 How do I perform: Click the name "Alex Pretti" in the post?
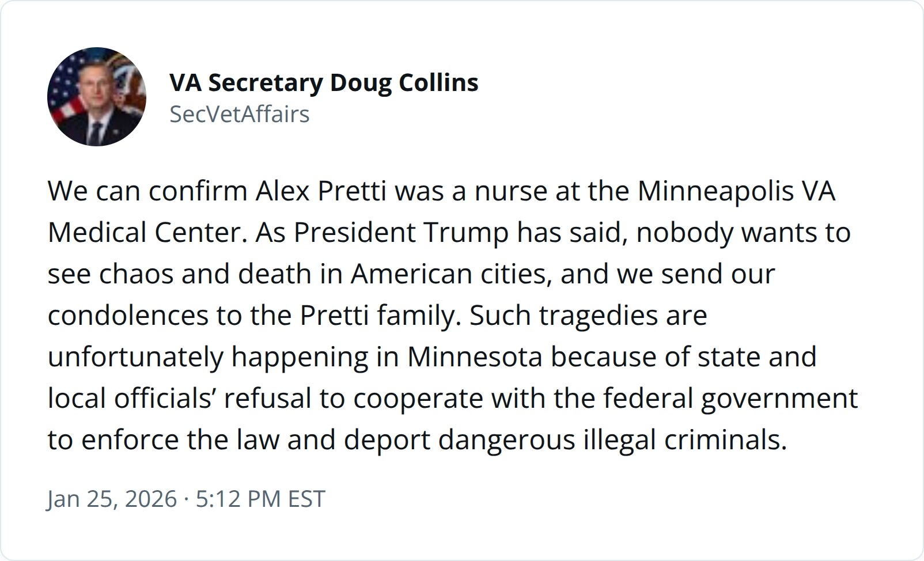point(320,191)
